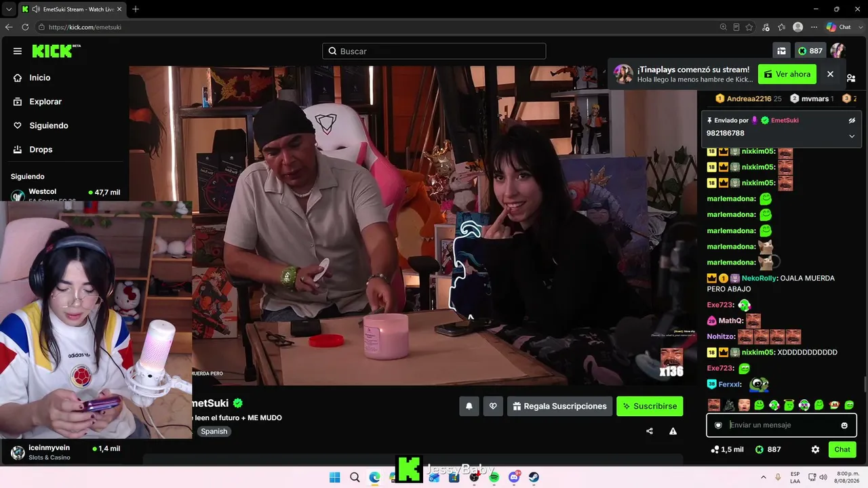Toggle the stream notification bell

469,406
